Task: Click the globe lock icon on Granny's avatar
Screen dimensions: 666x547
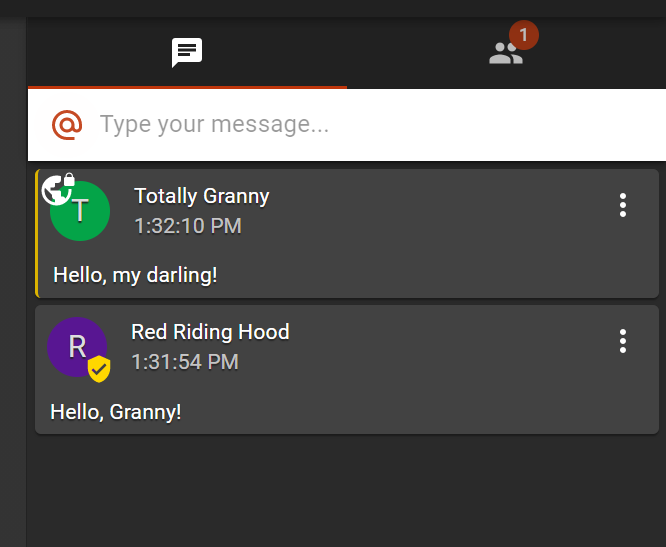Action: (x=58, y=189)
